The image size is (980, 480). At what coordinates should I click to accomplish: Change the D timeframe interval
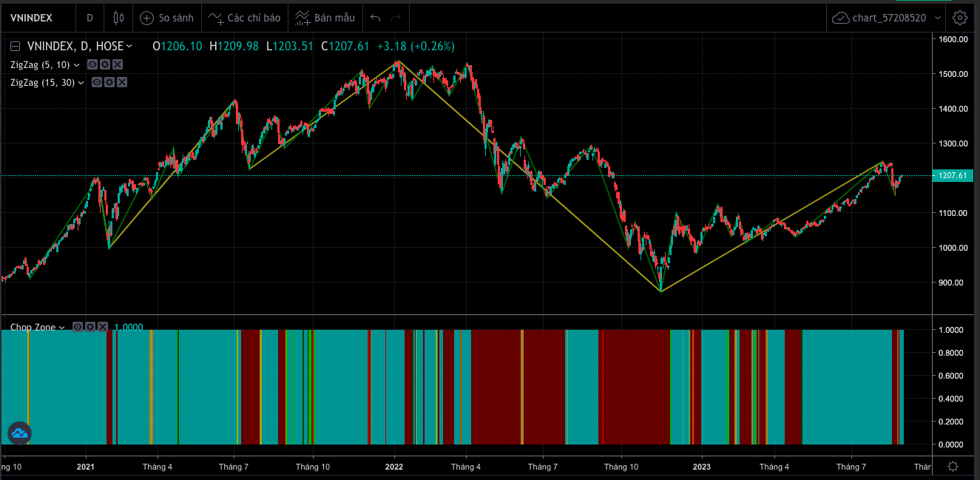pyautogui.click(x=89, y=17)
